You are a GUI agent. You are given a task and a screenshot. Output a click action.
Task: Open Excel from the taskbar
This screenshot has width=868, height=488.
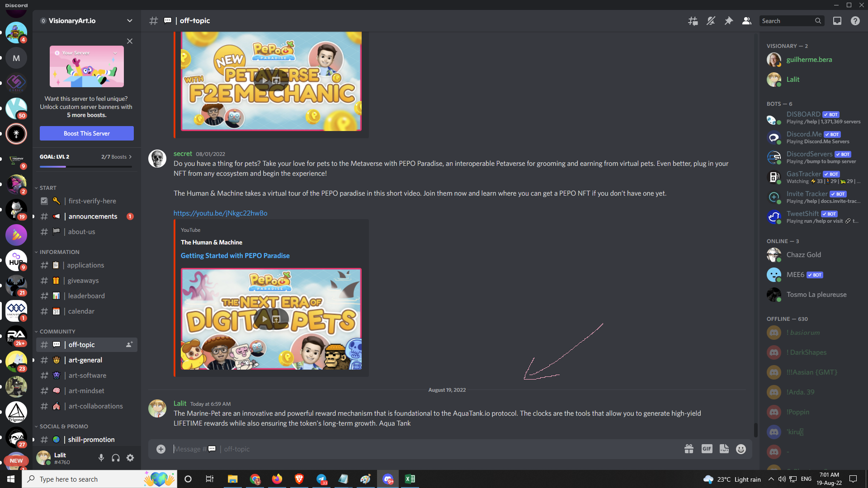(x=410, y=479)
